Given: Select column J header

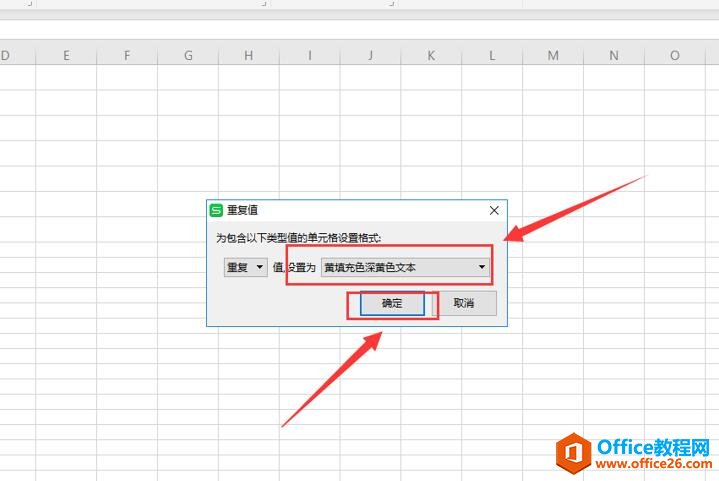Looking at the screenshot, I should point(371,55).
